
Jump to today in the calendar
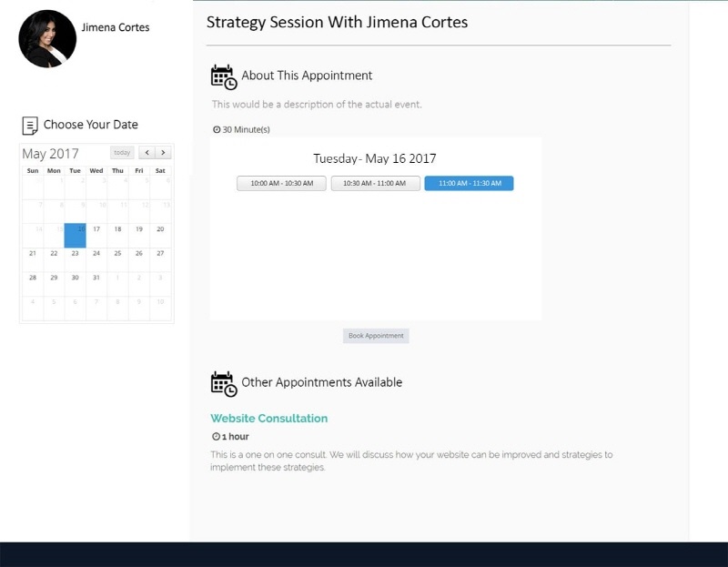(122, 152)
